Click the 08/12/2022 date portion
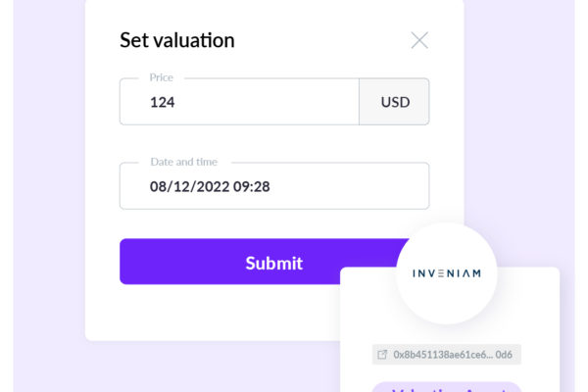 point(189,186)
